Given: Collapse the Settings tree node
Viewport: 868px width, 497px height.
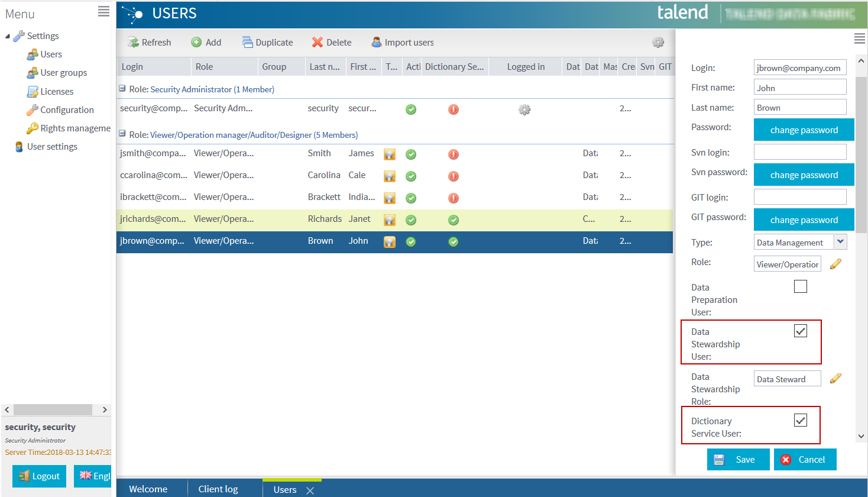Looking at the screenshot, I should point(8,37).
